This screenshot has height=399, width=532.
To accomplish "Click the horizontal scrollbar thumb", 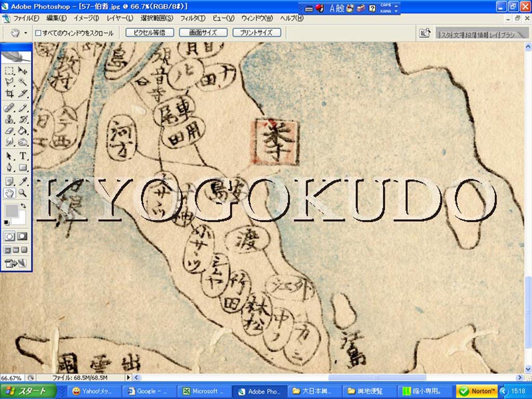I will click(377, 377).
